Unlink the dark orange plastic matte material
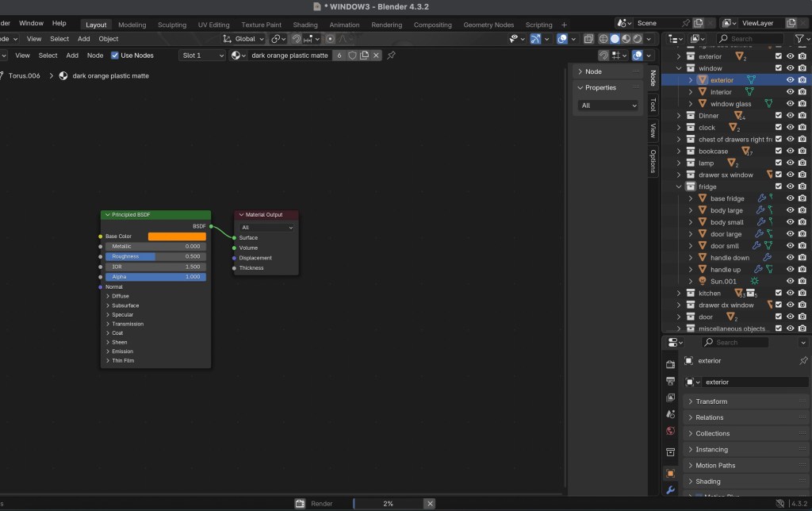 (x=376, y=56)
